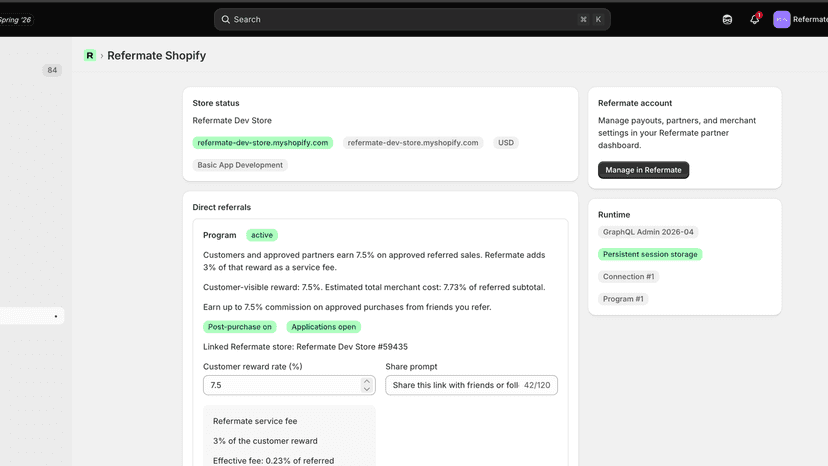Image resolution: width=828 pixels, height=466 pixels.
Task: Click the 3% of the customer reward text
Action: point(265,441)
